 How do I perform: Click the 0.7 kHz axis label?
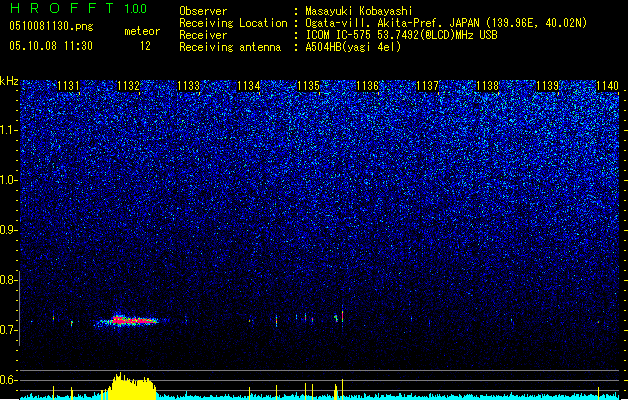pos(9,330)
